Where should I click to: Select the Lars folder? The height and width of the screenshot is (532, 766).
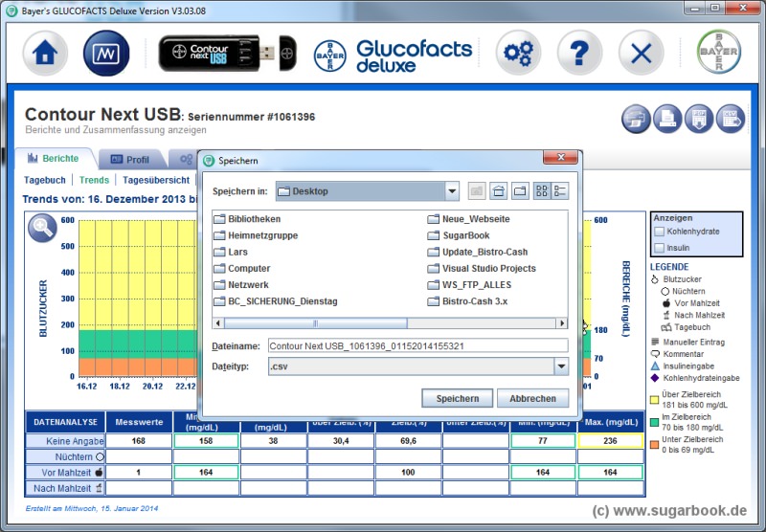coord(231,253)
